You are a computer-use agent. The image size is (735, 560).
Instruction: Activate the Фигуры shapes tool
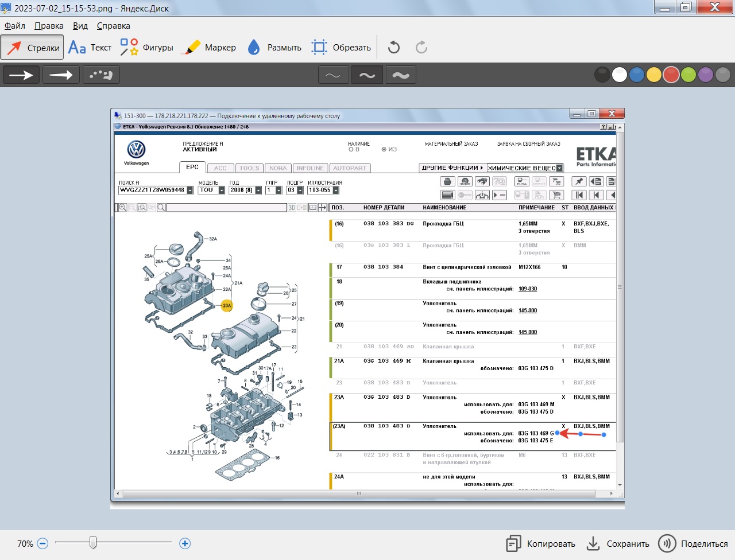coord(146,48)
